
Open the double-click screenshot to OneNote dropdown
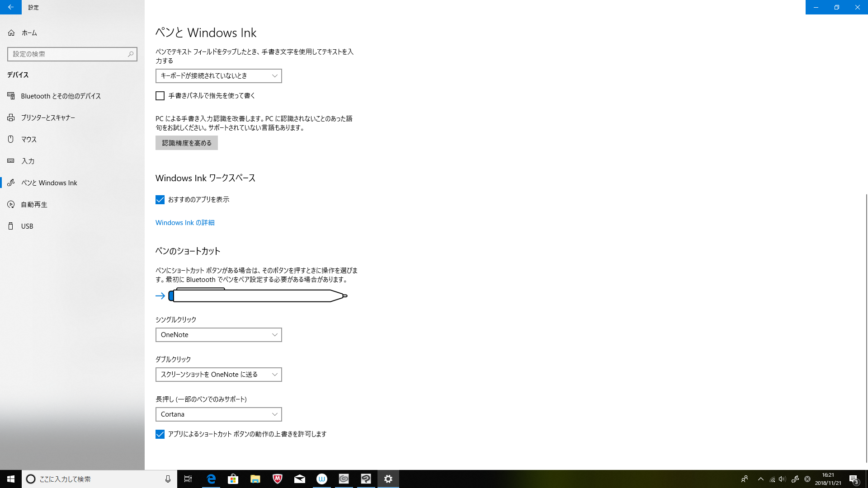tap(218, 375)
